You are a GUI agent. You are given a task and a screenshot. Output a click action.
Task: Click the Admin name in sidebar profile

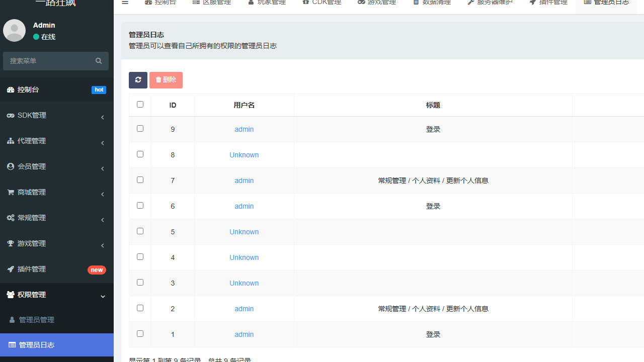point(44,25)
